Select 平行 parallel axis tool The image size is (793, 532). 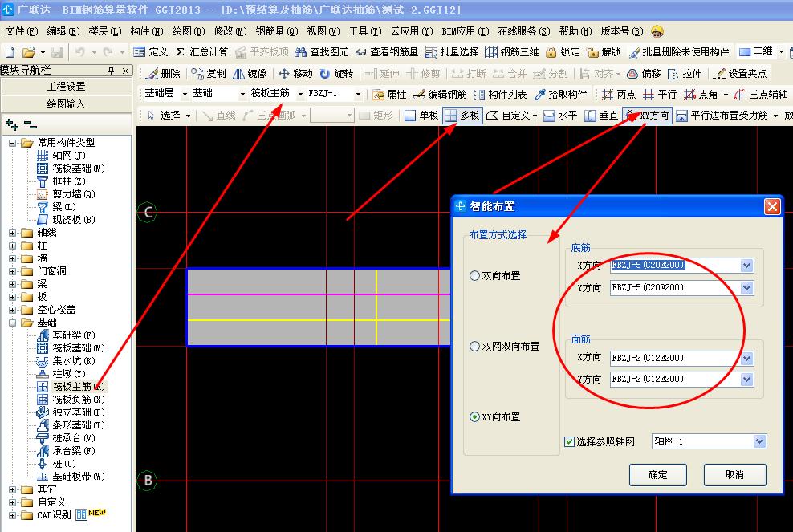(660, 95)
